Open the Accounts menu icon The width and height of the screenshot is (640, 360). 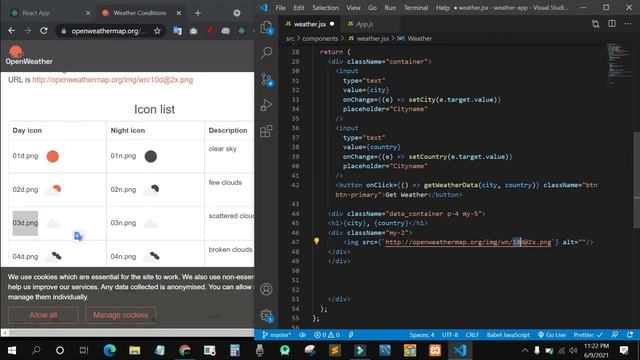coord(266,289)
